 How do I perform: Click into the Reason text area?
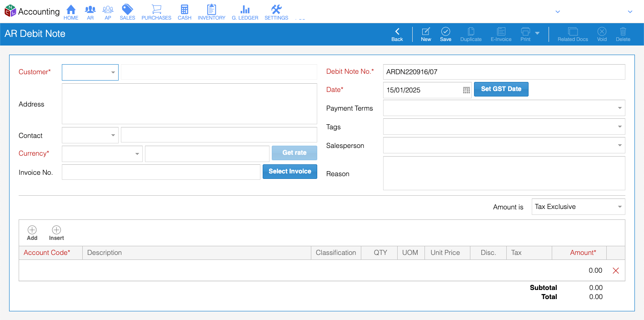504,173
